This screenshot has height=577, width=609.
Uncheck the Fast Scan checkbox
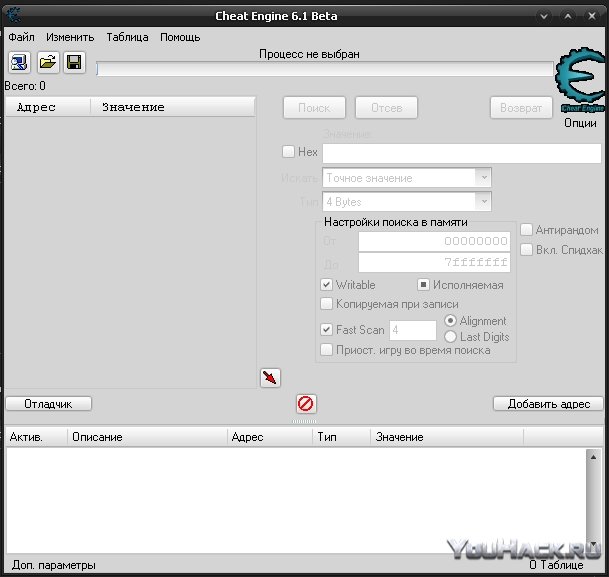(x=327, y=330)
